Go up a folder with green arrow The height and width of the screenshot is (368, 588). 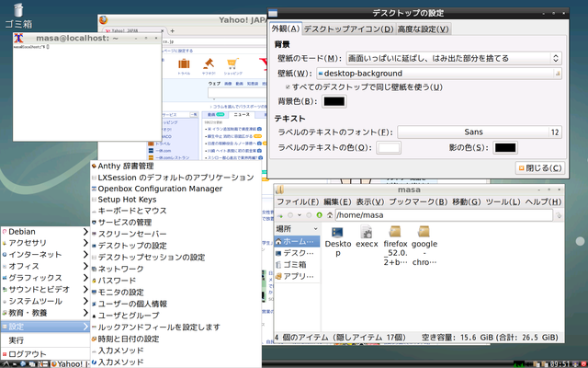tap(319, 215)
